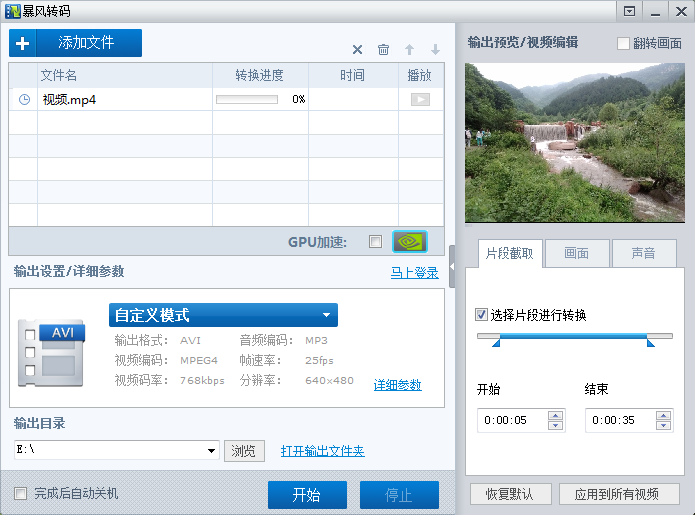Switch to the 声音 tab
This screenshot has width=695, height=515.
pos(644,254)
